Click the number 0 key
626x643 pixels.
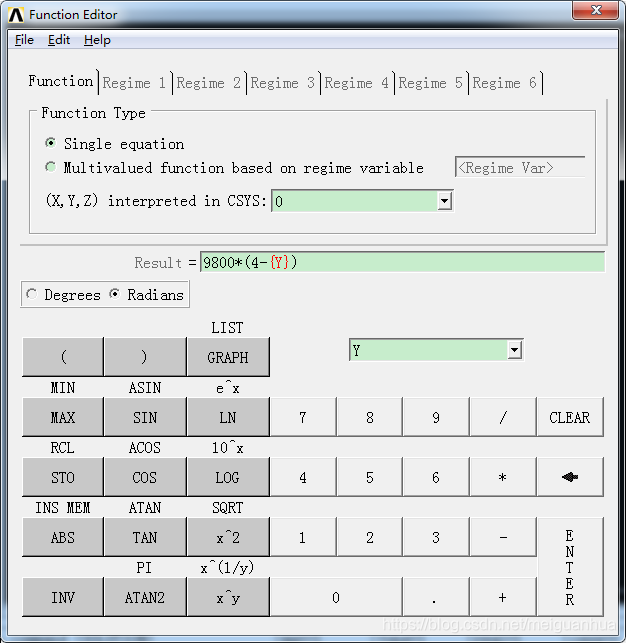[336, 597]
